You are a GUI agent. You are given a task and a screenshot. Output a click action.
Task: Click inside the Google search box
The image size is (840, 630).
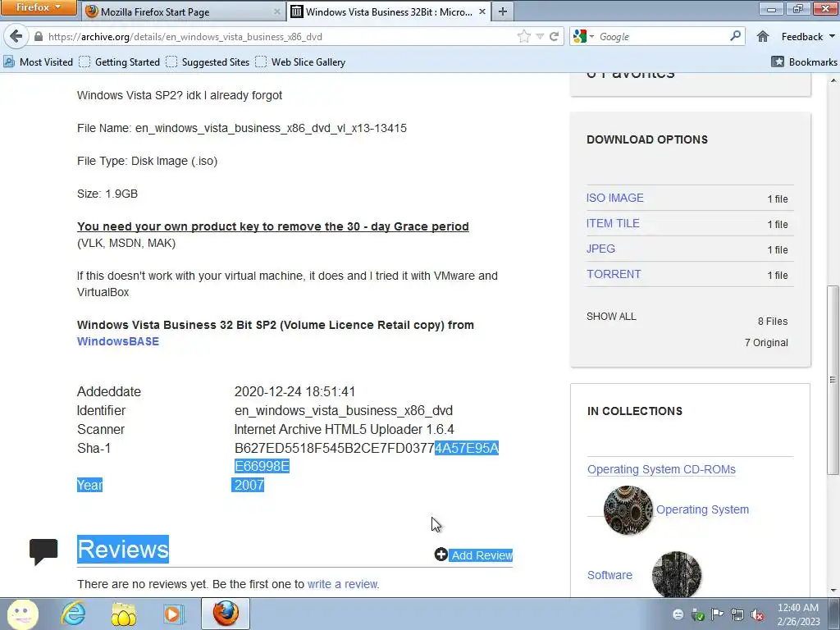tap(662, 36)
